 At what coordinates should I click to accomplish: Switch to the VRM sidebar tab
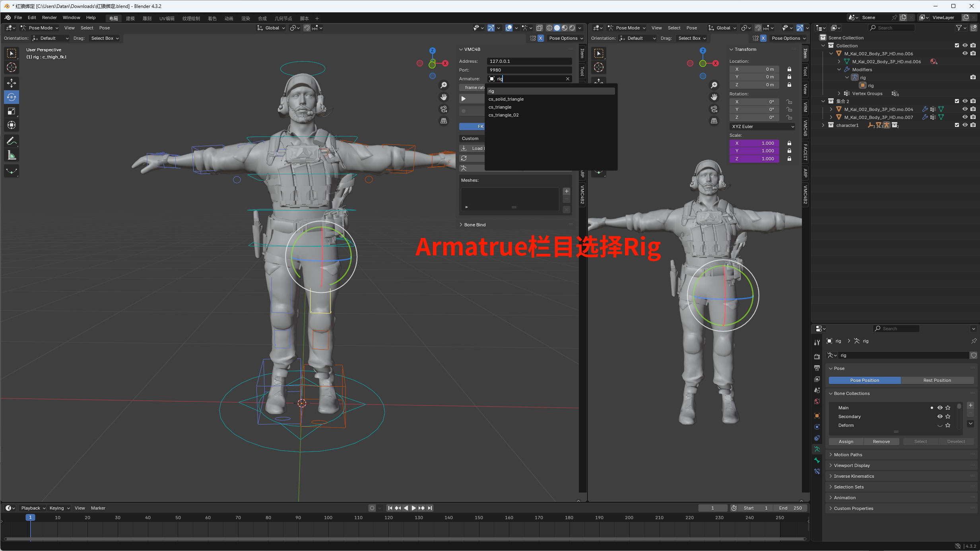805,107
